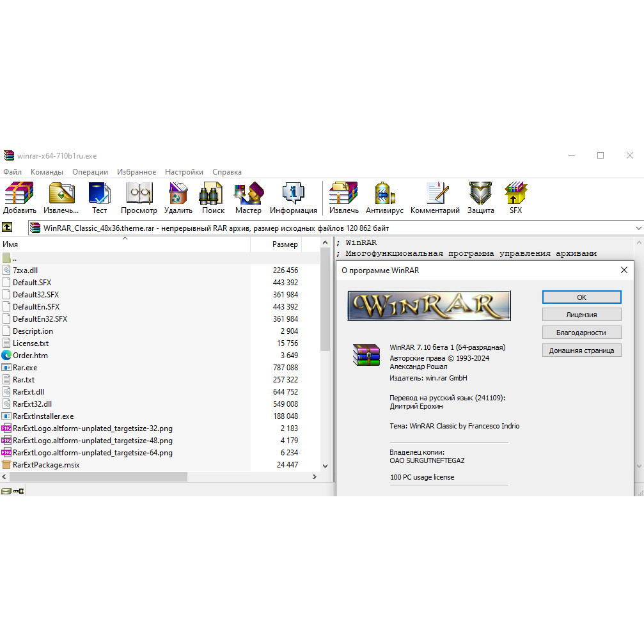Screen dimensions: 644x644
Task: Click the WinRAR banner image in About dialog
Action: 428,306
